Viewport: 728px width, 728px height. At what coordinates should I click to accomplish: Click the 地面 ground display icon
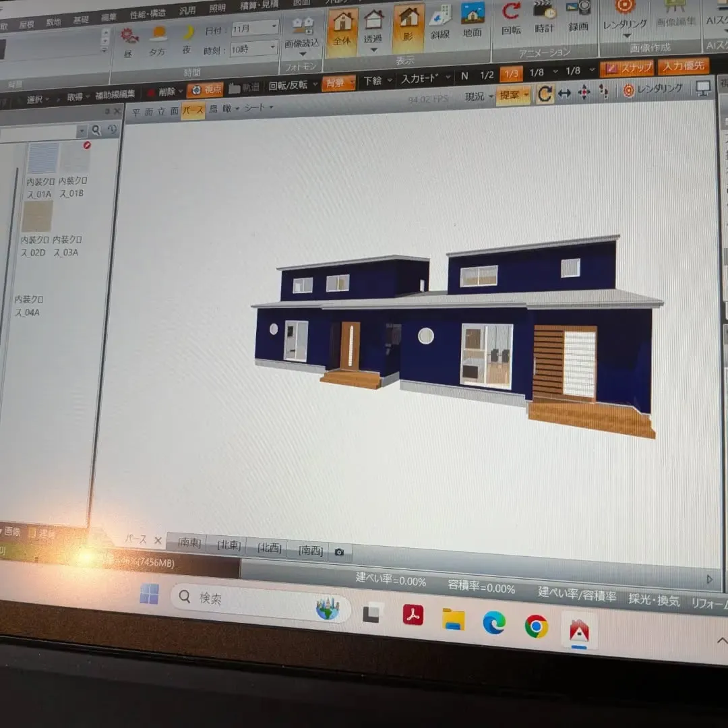tap(472, 20)
